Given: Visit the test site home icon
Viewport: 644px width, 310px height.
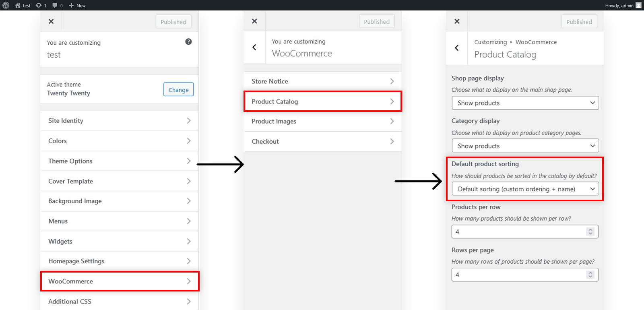Looking at the screenshot, I should click(18, 5).
